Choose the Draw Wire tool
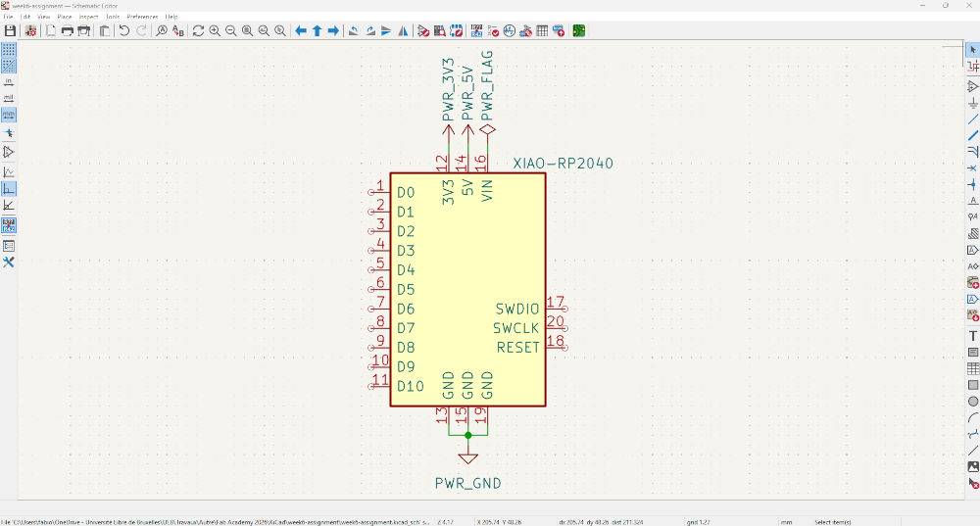The width and height of the screenshot is (980, 526). (972, 119)
